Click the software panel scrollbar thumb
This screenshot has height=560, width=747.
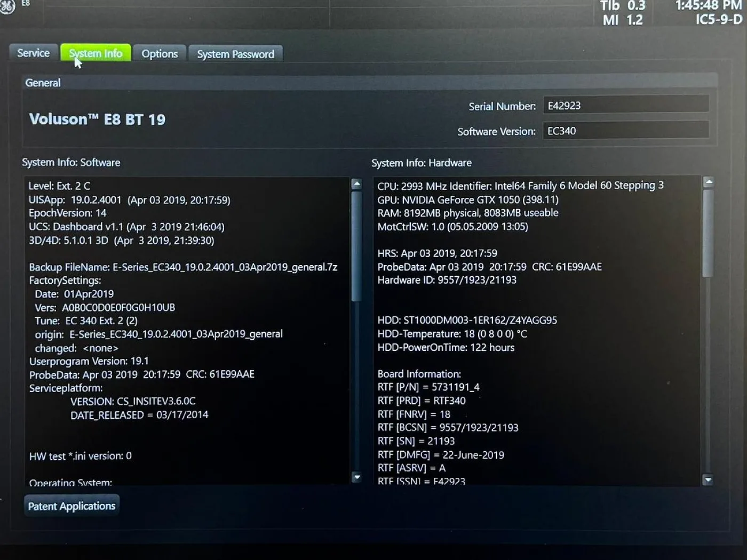(357, 246)
